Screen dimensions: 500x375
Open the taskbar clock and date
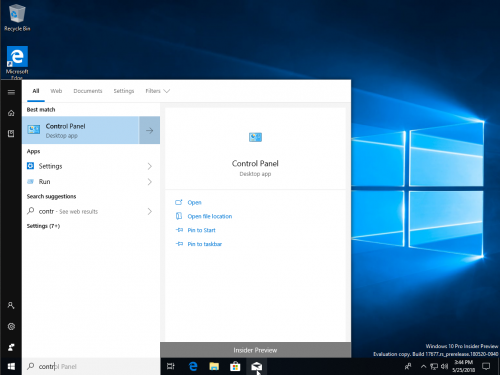pos(464,366)
